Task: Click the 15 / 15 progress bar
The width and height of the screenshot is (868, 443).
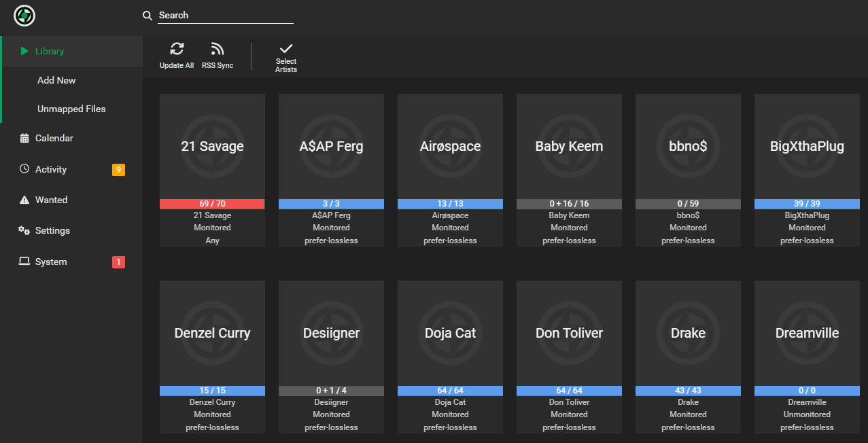Action: 212,391
